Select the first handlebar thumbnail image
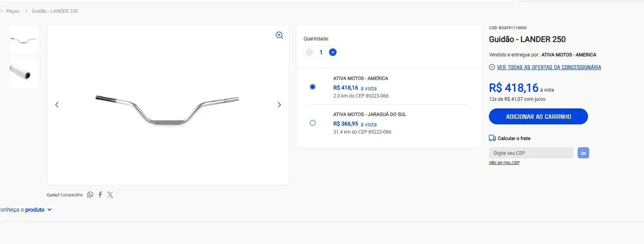This screenshot has height=244, width=644. 24,40
